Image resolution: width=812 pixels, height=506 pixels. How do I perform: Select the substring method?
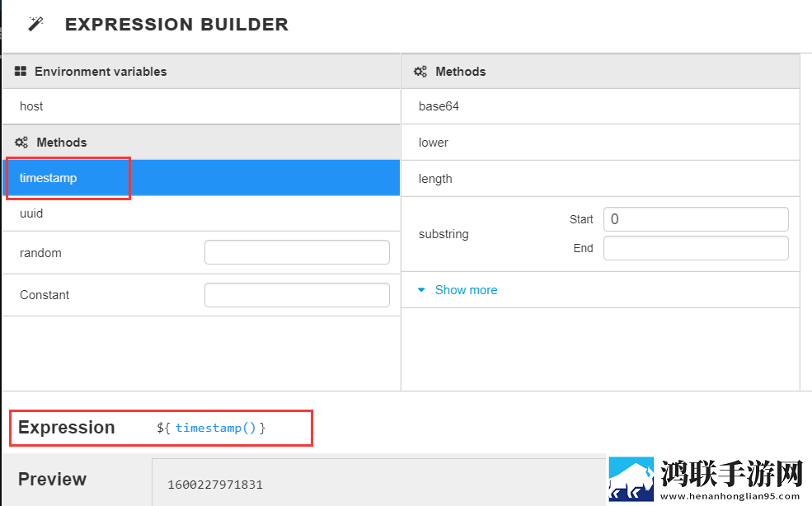click(x=444, y=234)
